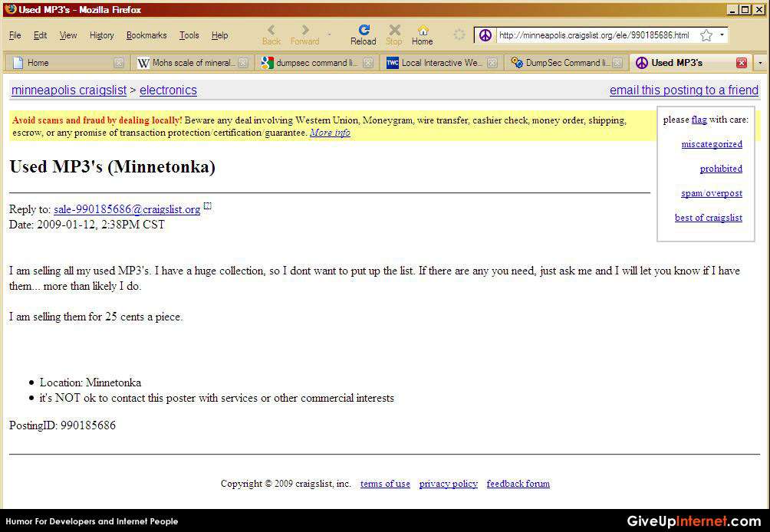Screen dimensions: 770x532
Task: Open the File menu
Action: click(15, 35)
